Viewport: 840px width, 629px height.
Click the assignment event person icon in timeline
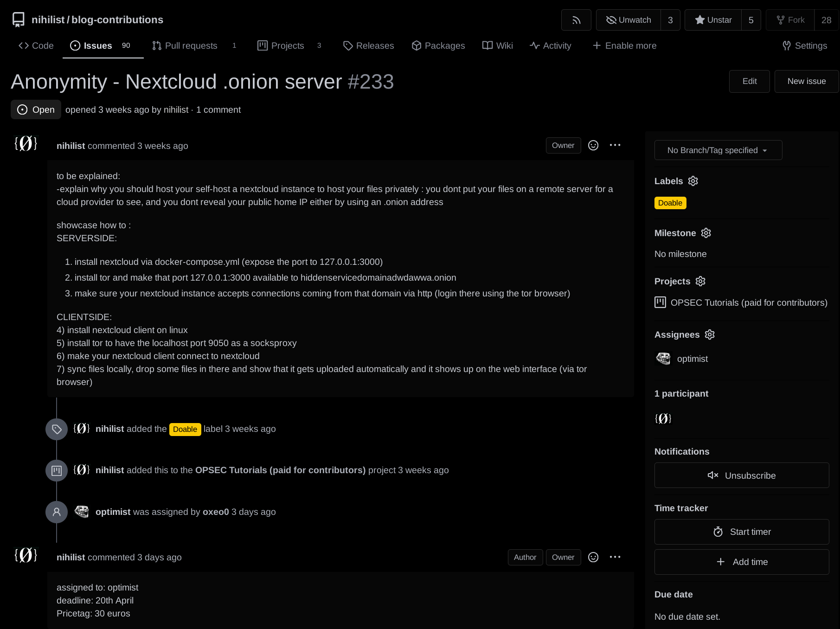(x=57, y=512)
